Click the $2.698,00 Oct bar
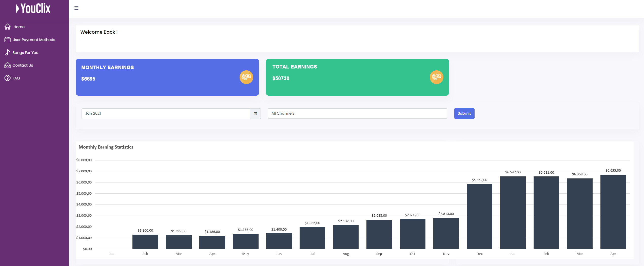This screenshot has width=644, height=266. [413, 234]
